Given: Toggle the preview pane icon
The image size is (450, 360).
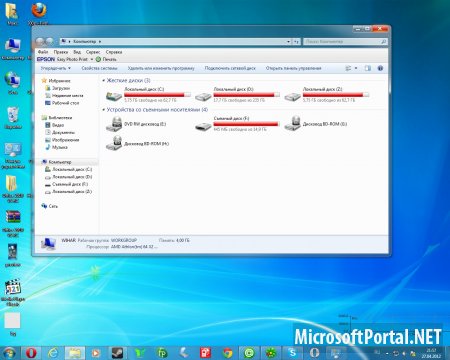Looking at the screenshot, I should (368, 68).
